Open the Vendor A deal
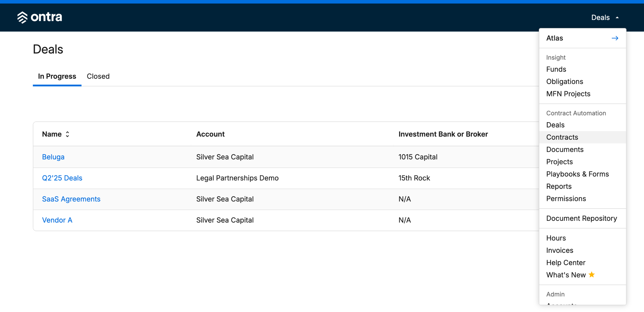This screenshot has height=312, width=644. [x=57, y=220]
